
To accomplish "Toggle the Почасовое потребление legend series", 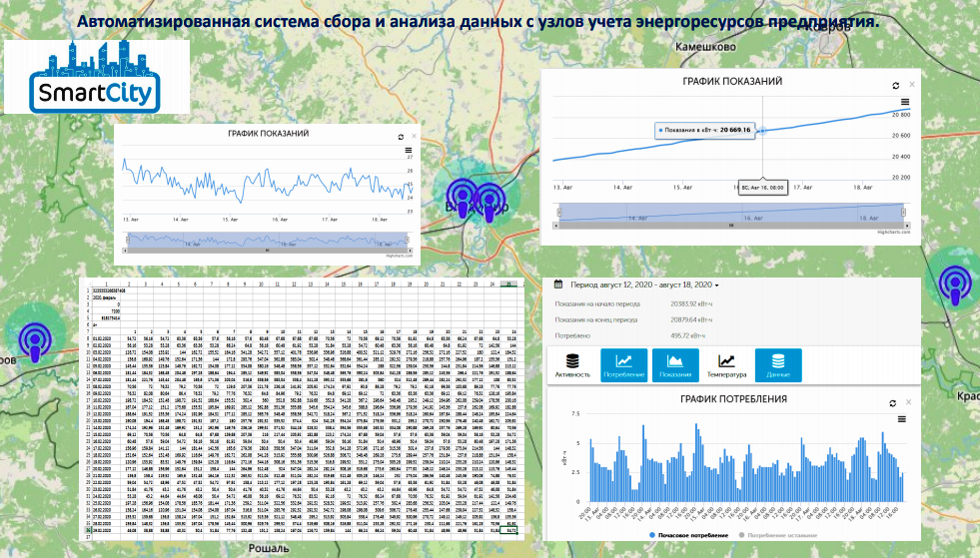I will pyautogui.click(x=688, y=535).
